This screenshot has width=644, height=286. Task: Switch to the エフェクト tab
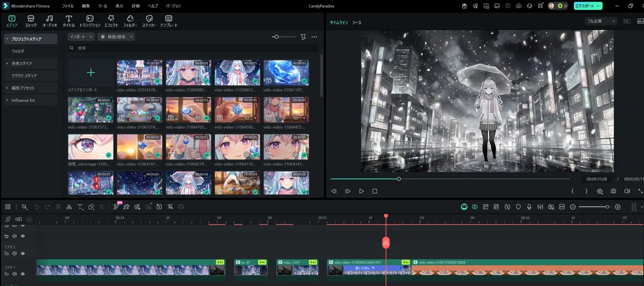[x=111, y=21]
